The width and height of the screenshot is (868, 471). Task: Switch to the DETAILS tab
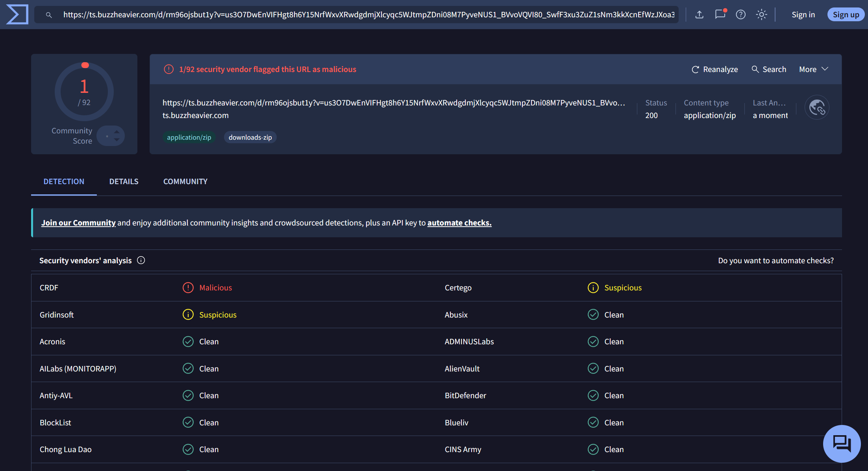124,181
